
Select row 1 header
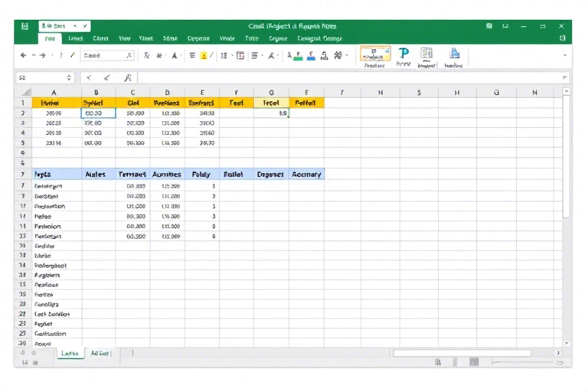point(23,103)
